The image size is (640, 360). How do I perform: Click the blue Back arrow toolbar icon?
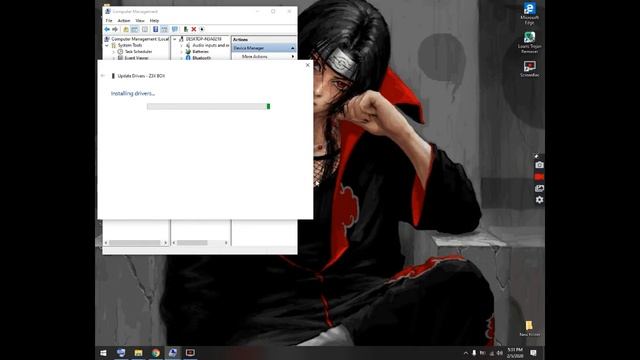107,29
